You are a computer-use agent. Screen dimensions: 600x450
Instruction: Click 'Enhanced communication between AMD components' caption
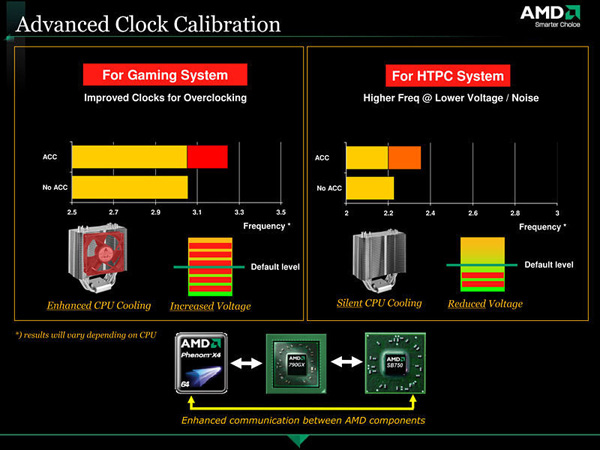pyautogui.click(x=303, y=421)
